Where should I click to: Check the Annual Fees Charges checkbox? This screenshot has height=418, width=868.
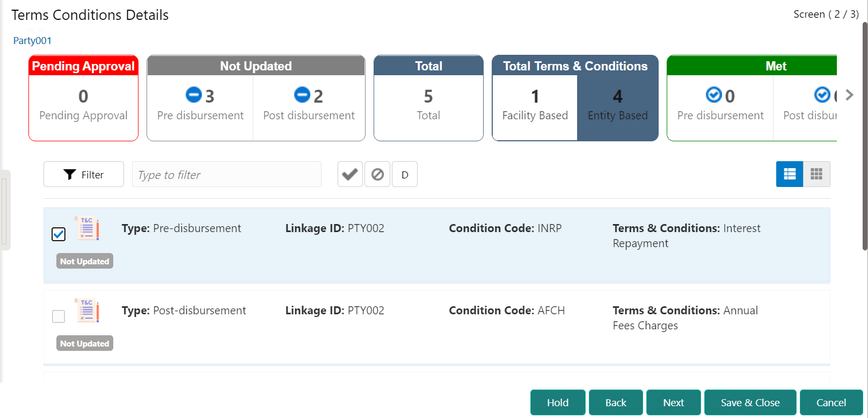point(59,316)
